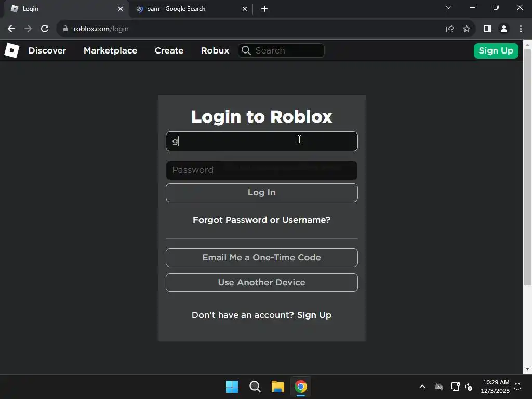Click the 'Login to Roblox' heading
The image size is (532, 399).
[x=262, y=117]
